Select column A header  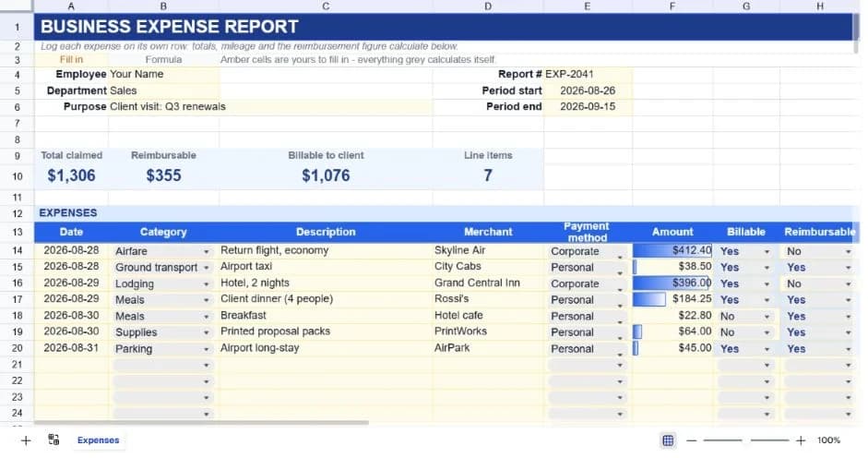click(x=71, y=6)
